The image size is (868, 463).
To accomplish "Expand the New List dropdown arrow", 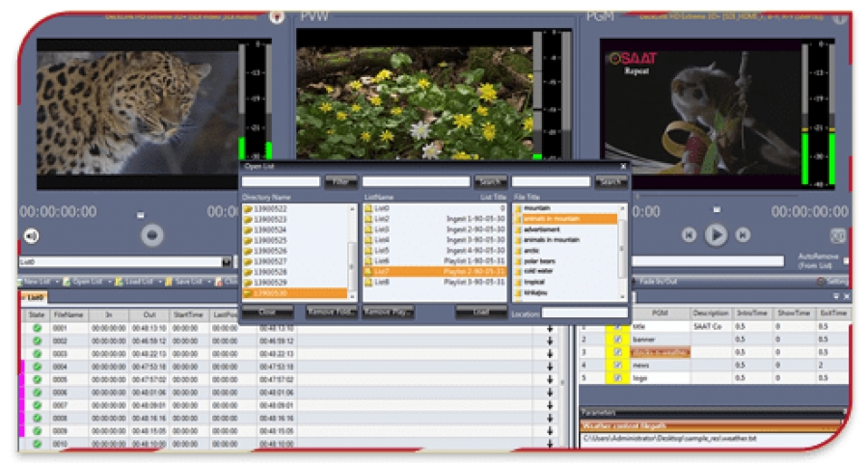I will pyautogui.click(x=58, y=282).
